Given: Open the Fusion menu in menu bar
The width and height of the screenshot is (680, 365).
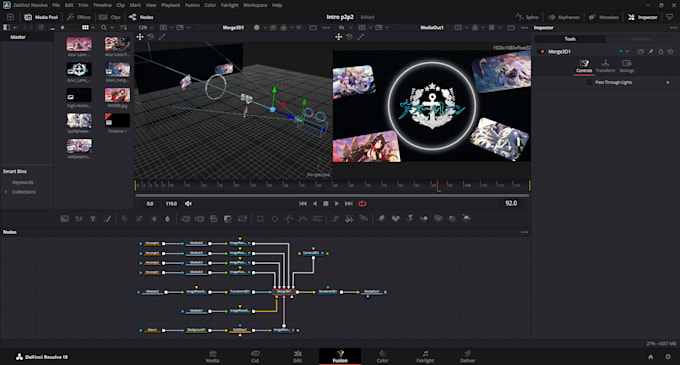Looking at the screenshot, I should tap(192, 5).
